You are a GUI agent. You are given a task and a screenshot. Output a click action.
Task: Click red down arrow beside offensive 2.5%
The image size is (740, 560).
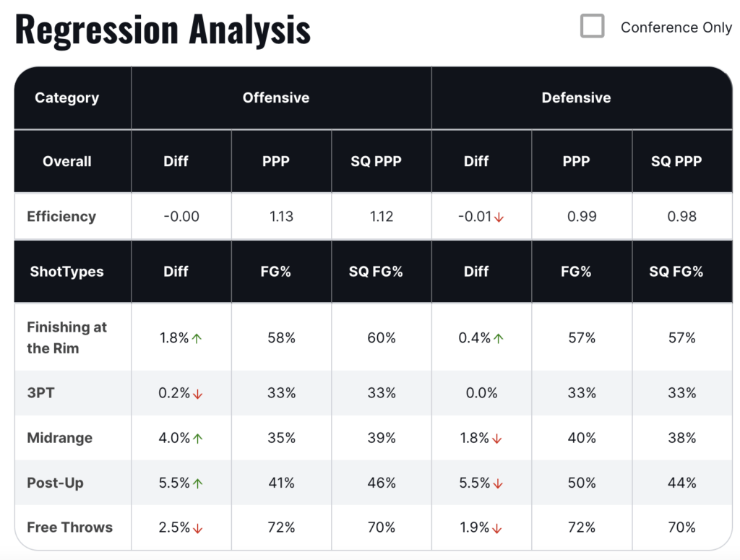[x=197, y=528]
